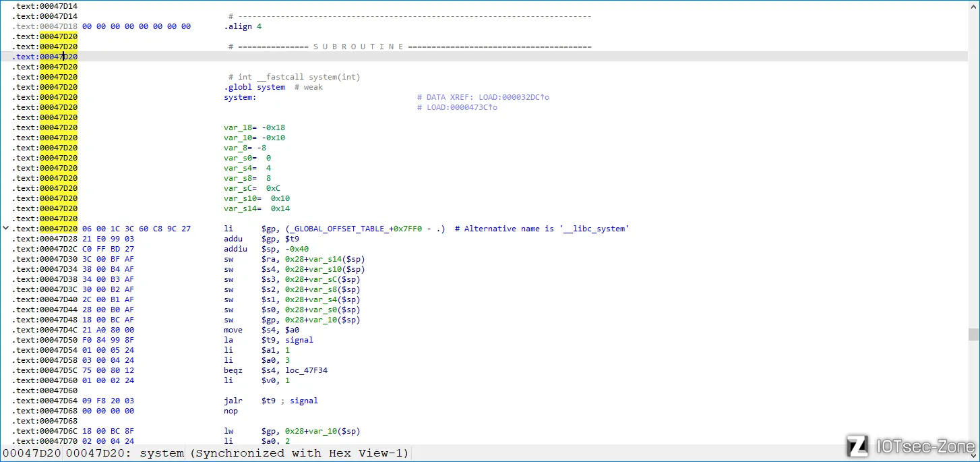The image size is (980, 462).
Task: Click address .text:00047D18 with zero bytes
Action: click(x=44, y=26)
